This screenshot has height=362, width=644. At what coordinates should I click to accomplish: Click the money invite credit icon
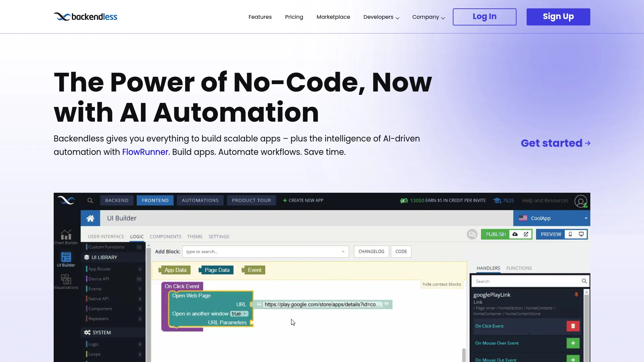pos(404,200)
